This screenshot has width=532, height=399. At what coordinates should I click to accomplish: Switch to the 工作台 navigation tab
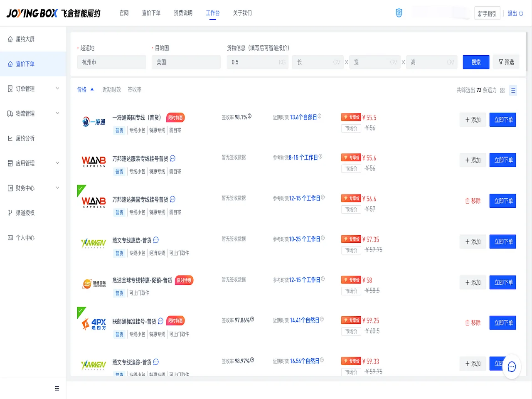click(x=213, y=13)
